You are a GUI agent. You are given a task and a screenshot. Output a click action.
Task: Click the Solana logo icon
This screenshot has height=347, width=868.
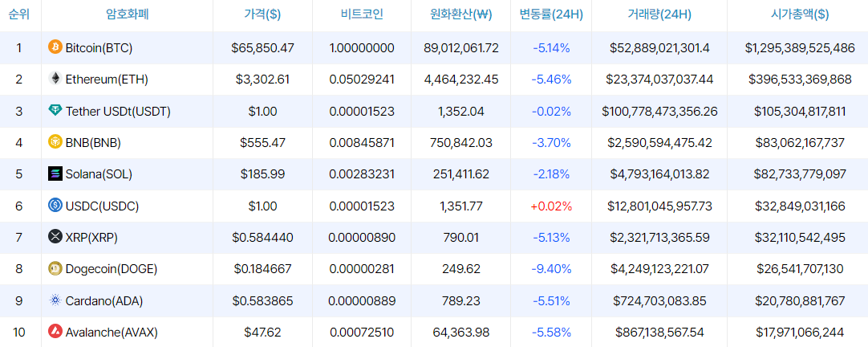tap(55, 173)
